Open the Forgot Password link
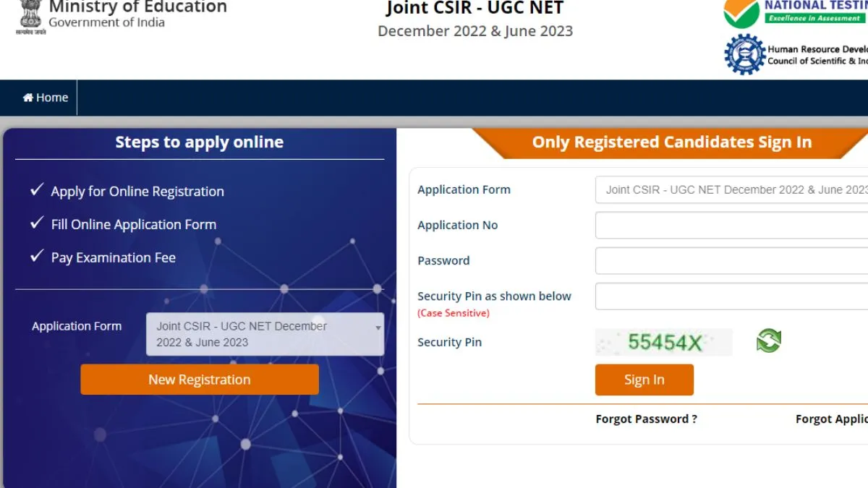 [646, 419]
